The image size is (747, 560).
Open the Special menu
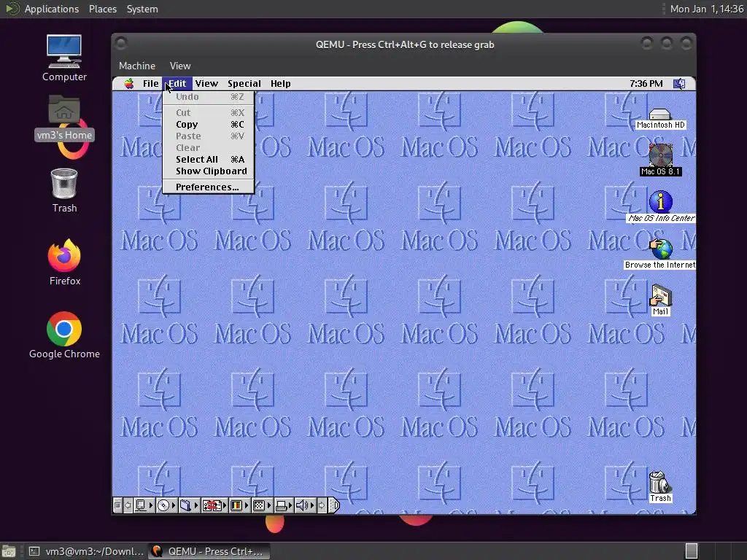[244, 84]
